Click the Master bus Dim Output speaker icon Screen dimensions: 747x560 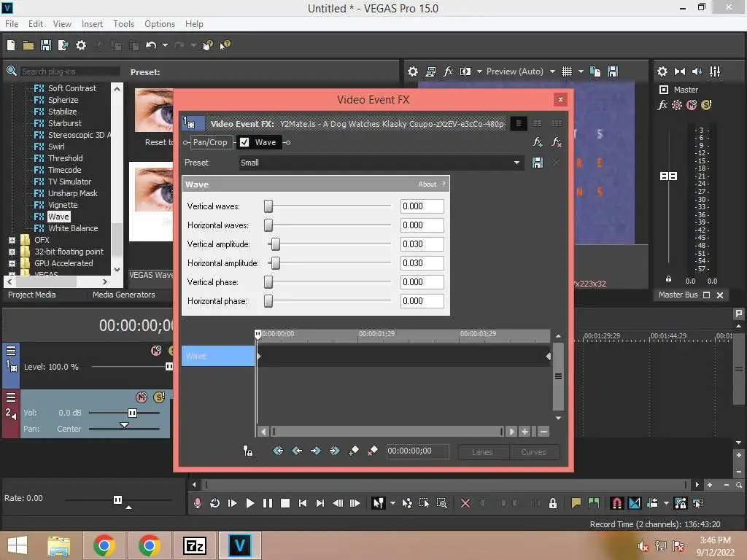click(697, 71)
